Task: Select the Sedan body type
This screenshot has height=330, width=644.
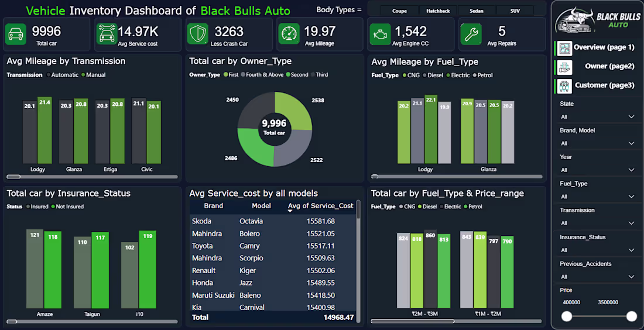Action: click(477, 11)
